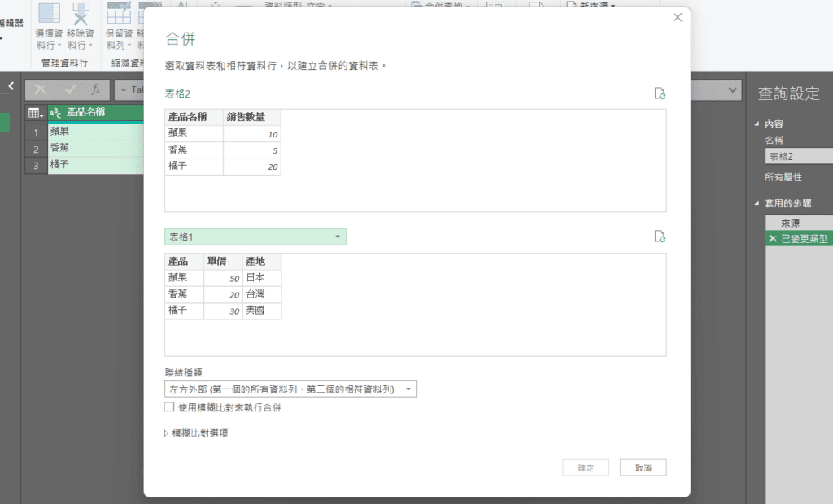Click refresh preview icon for 表格1

(660, 237)
